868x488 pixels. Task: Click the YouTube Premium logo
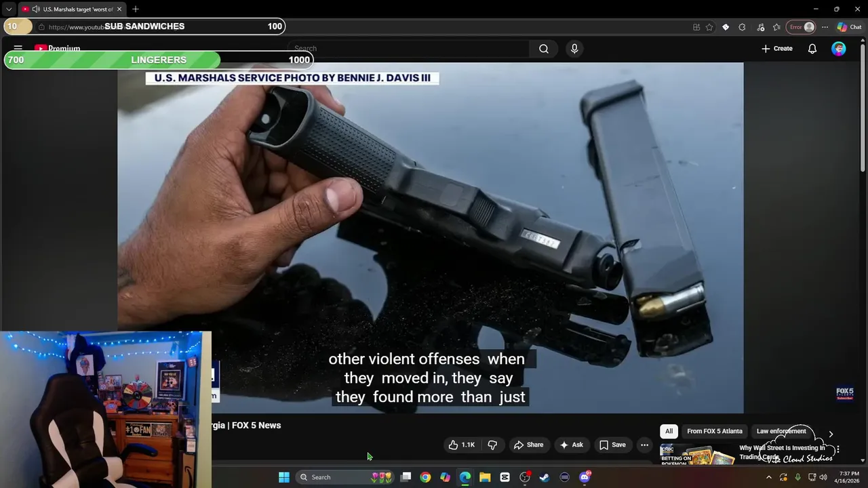58,48
